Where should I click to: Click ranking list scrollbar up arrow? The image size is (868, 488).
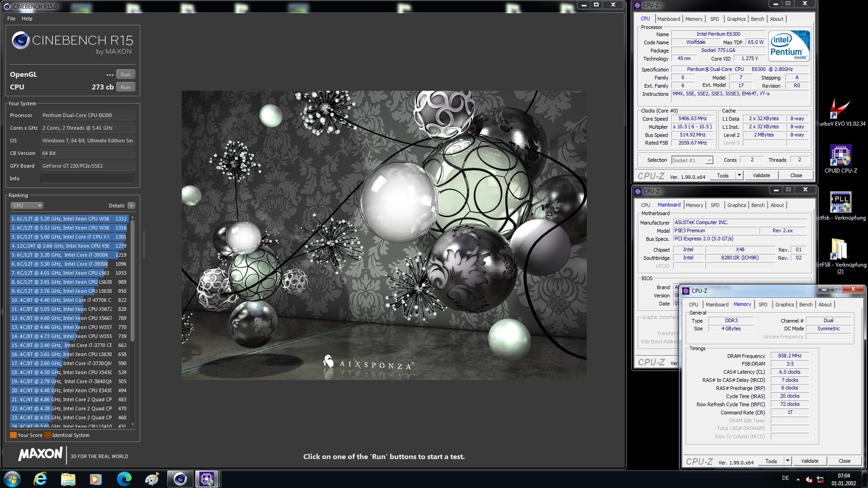(132, 218)
